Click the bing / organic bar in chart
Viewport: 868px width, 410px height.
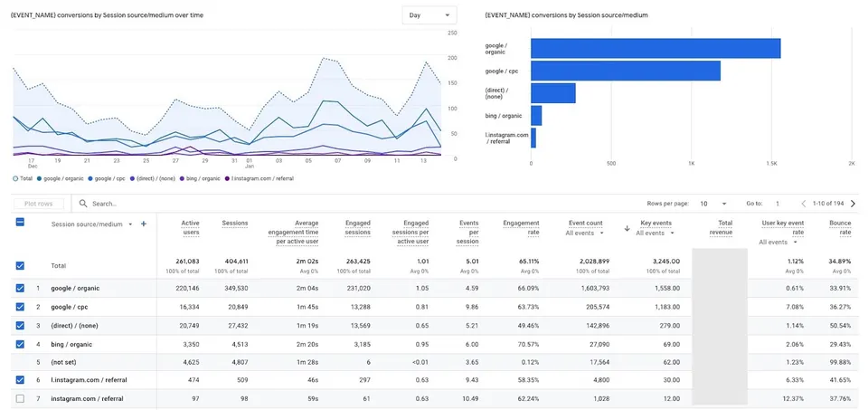[536, 116]
